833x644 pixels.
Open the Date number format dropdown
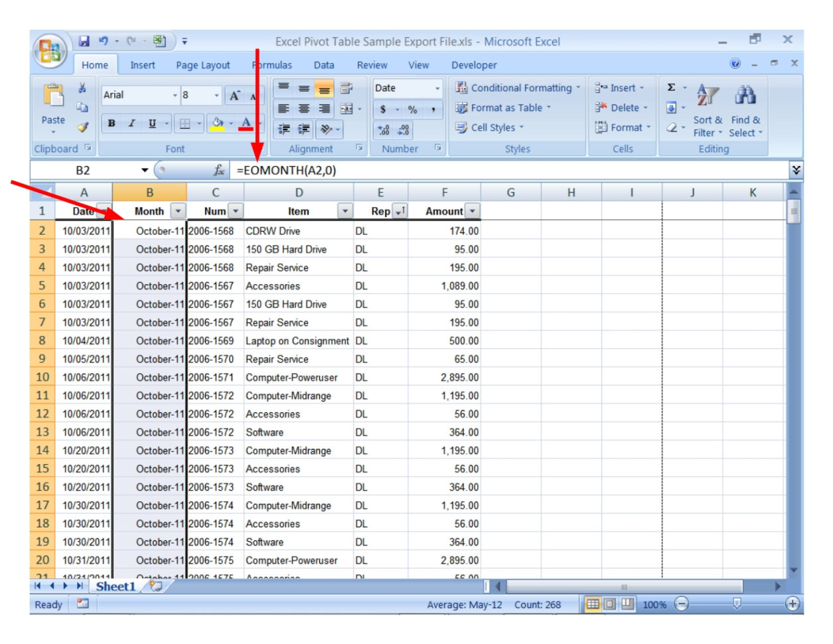click(x=437, y=88)
